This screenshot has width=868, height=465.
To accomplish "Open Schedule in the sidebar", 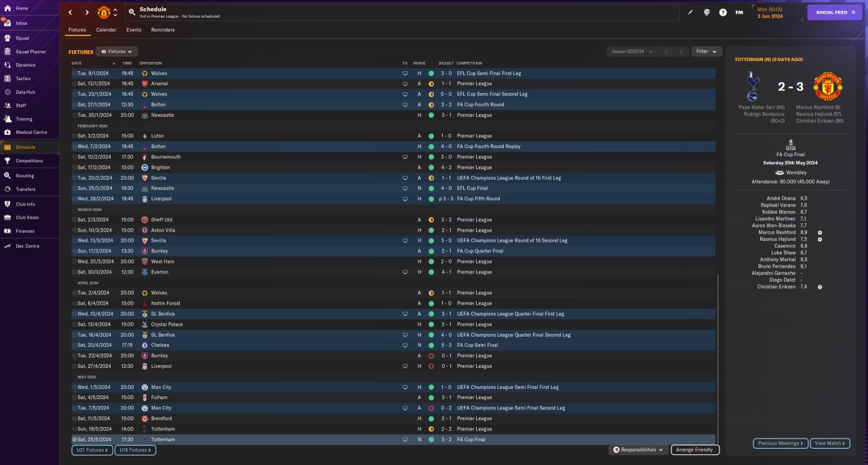I will tap(29, 147).
